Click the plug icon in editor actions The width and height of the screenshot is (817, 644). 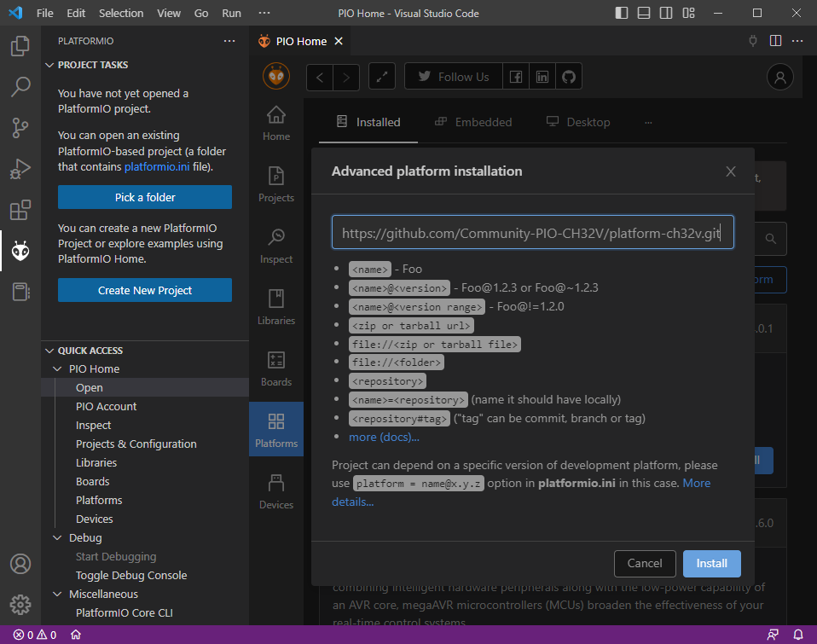click(x=753, y=41)
